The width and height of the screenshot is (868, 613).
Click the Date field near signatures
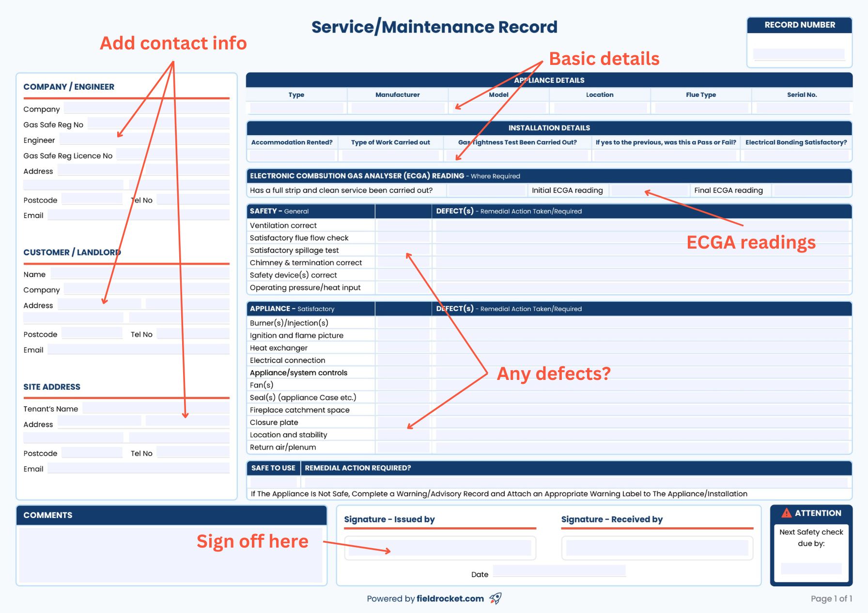tap(559, 571)
